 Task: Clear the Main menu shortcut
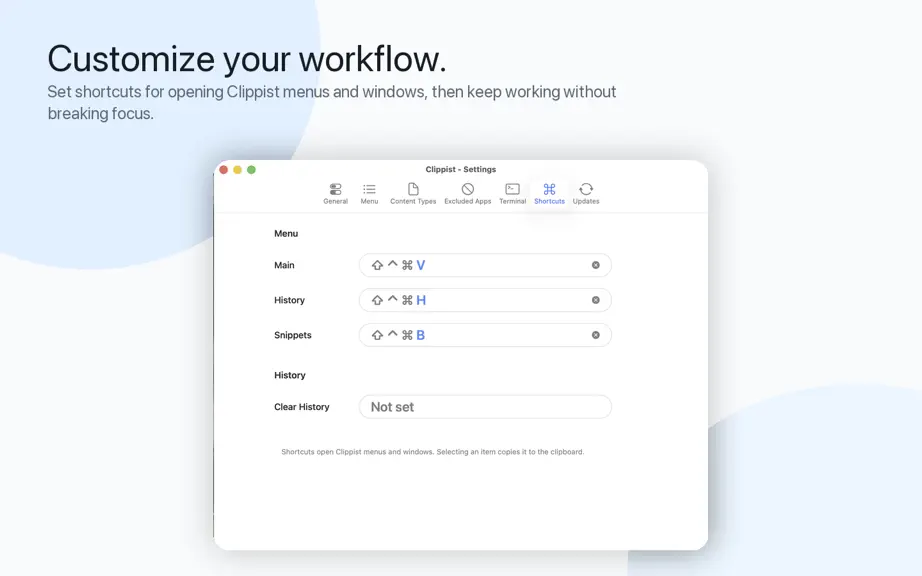(596, 265)
